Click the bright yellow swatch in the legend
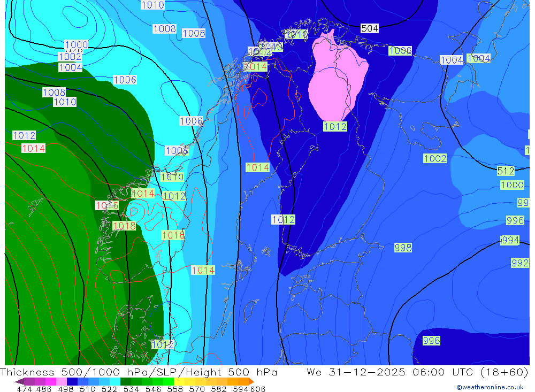535x392 pixels. (x=179, y=381)
